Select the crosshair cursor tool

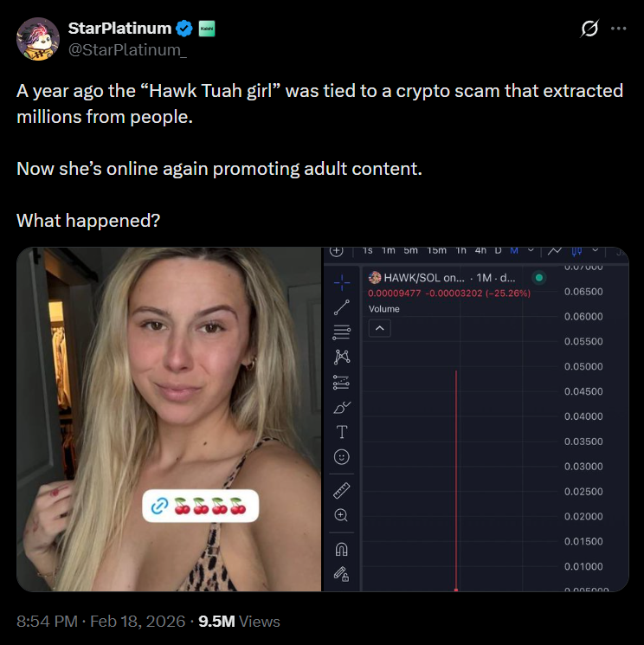(341, 281)
